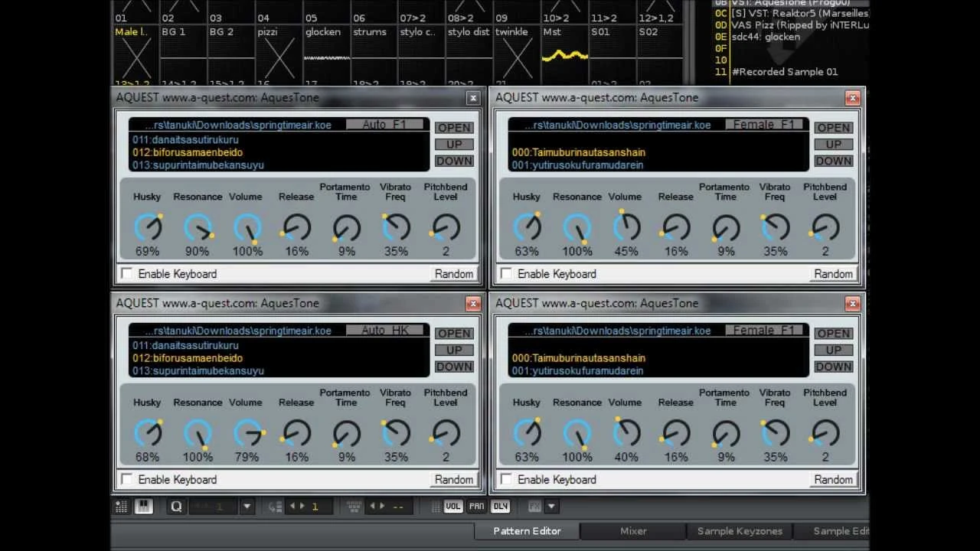Viewport: 980px width, 551px height.
Task: Select '011:danaitsasutirukuru' in the Auto HK window
Action: [x=185, y=345]
